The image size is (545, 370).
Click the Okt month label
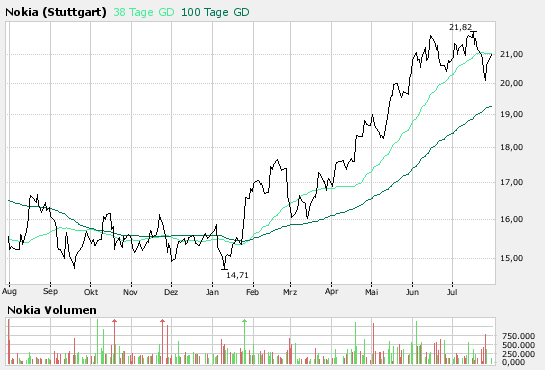coord(91,292)
